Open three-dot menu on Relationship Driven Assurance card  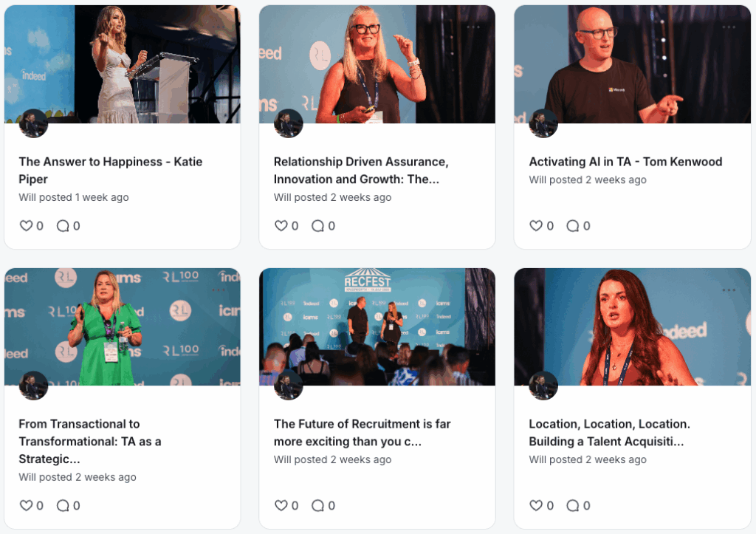pos(473,27)
